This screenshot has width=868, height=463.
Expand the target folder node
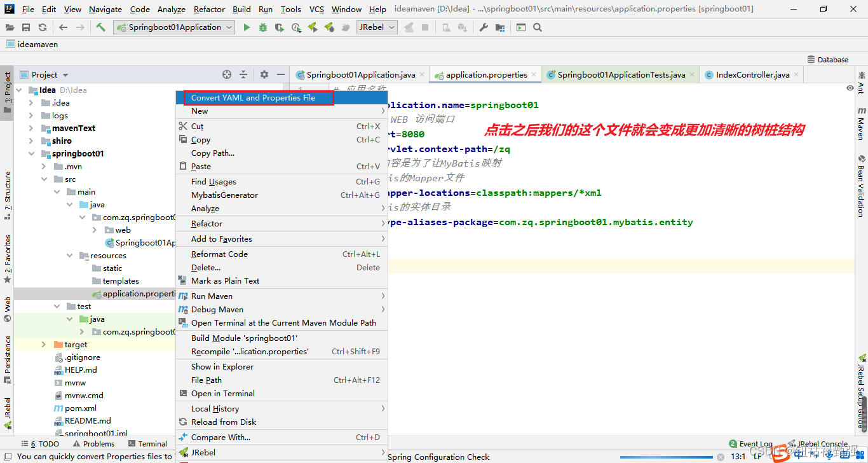pos(44,345)
